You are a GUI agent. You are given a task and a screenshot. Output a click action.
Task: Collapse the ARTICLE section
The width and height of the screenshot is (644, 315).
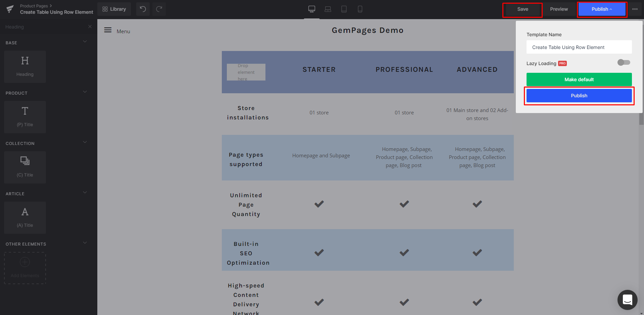tap(85, 193)
